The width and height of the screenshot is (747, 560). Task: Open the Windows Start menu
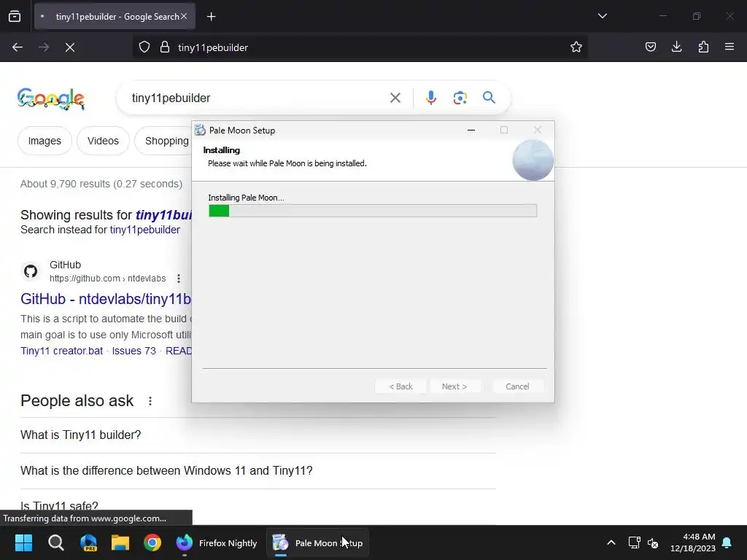point(23,542)
